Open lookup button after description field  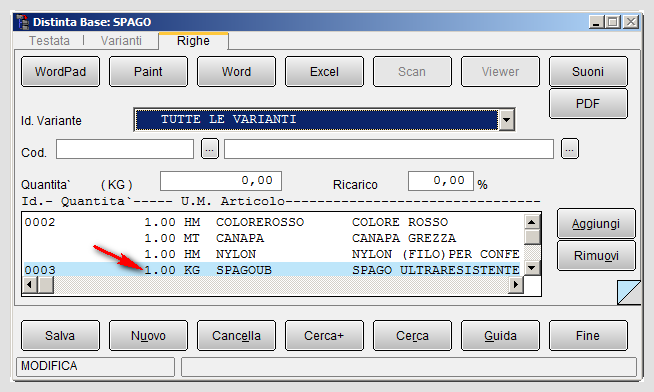point(570,149)
